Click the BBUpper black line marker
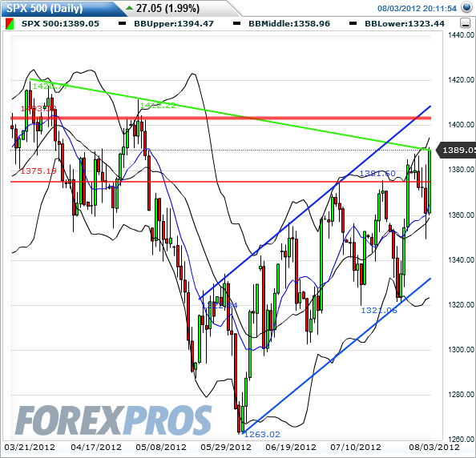Viewport: 476px width, 458px height. point(122,23)
